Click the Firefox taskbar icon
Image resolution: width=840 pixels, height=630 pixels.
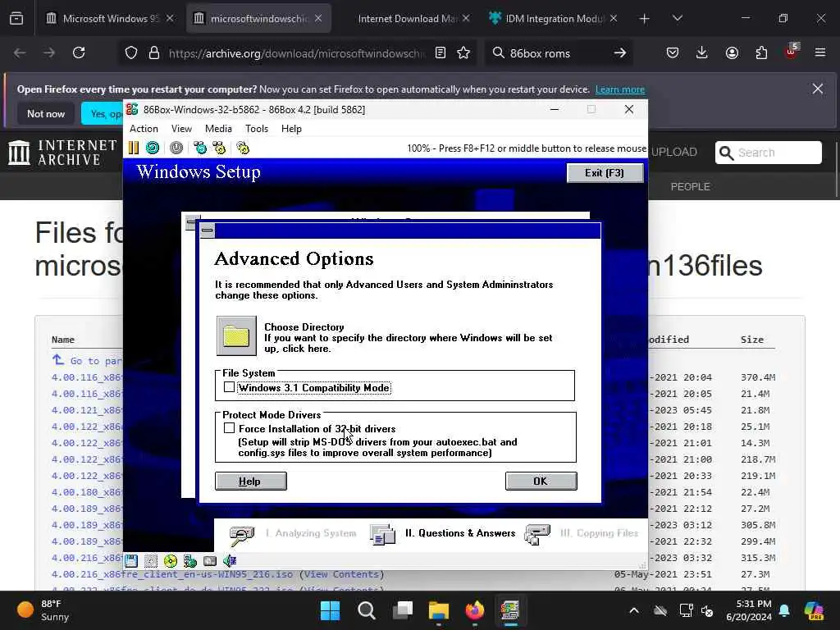pos(475,610)
